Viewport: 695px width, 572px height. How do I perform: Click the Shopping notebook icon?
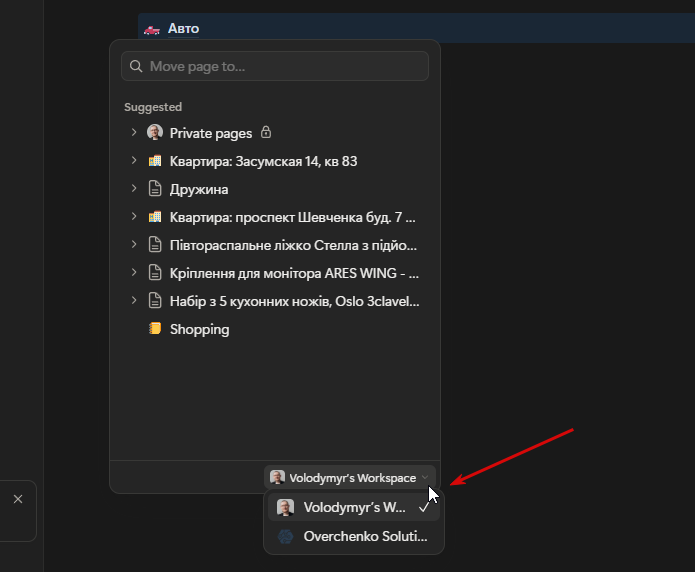[155, 329]
